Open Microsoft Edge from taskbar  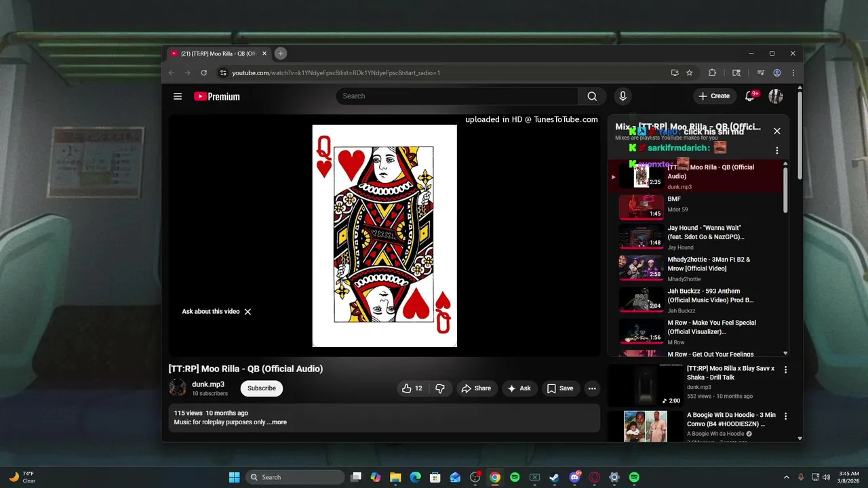tap(415, 477)
